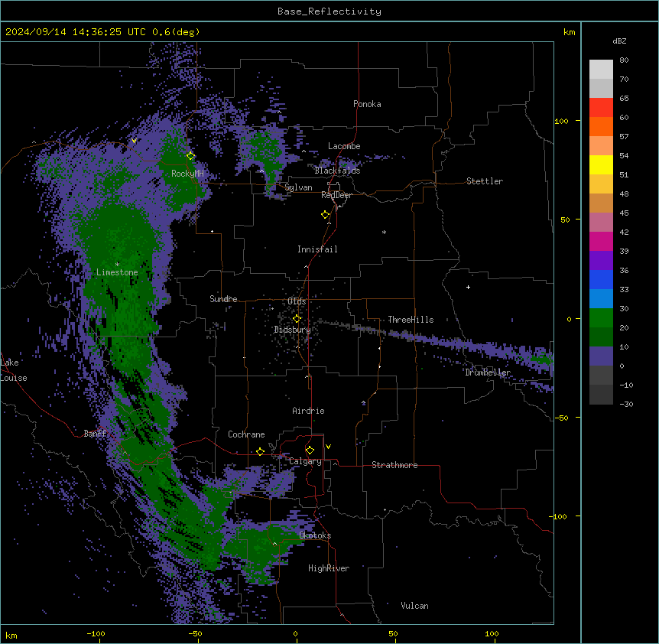Select the slate purple 0-10 dBZ swatch

[x=601, y=356]
